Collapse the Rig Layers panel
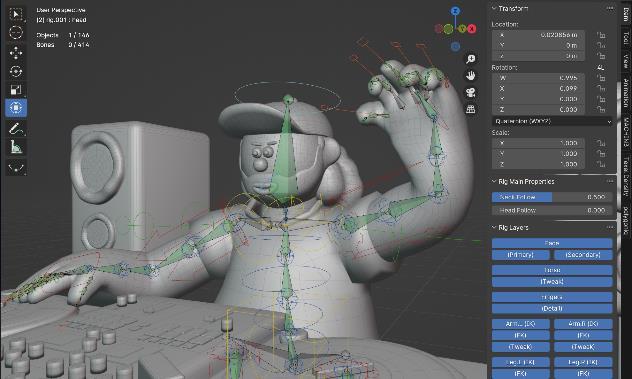632x379 pixels. point(494,227)
